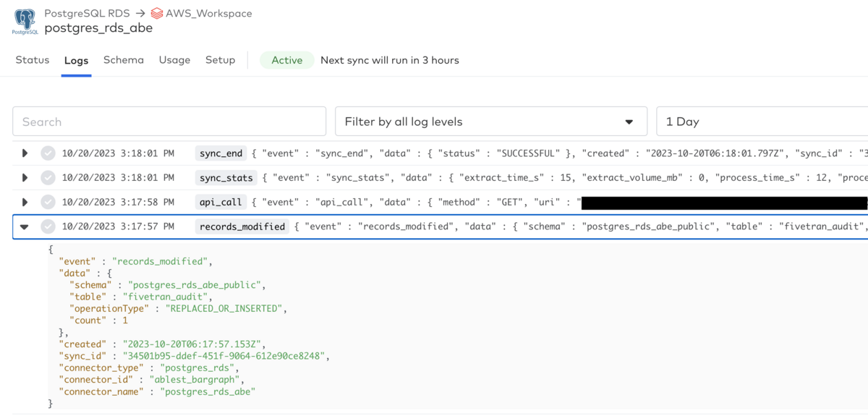Screen dimensions: 868x416
Task: Click the status check icon on sync_end row
Action: pyautogui.click(x=48, y=153)
